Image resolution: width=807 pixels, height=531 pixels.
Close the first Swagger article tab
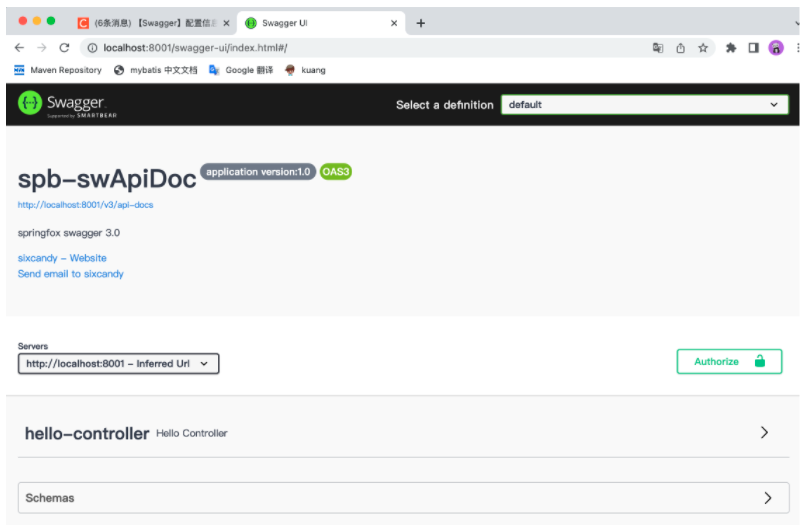point(226,23)
